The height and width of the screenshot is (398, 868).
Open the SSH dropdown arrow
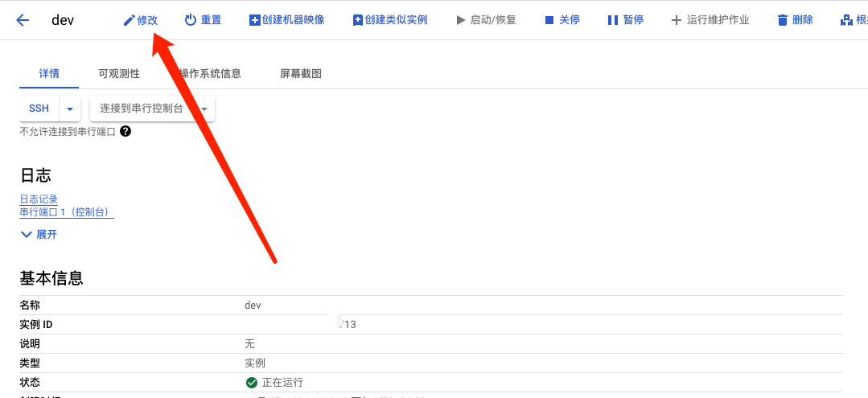tap(70, 109)
